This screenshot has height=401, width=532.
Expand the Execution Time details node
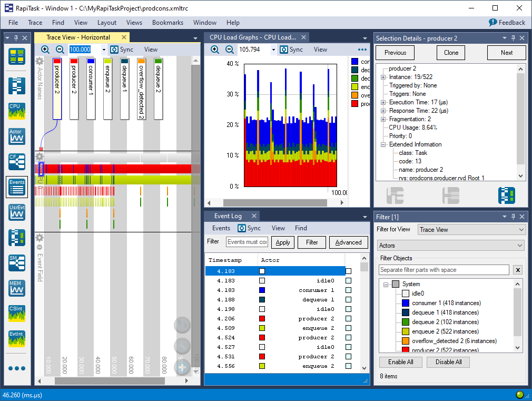tap(383, 102)
